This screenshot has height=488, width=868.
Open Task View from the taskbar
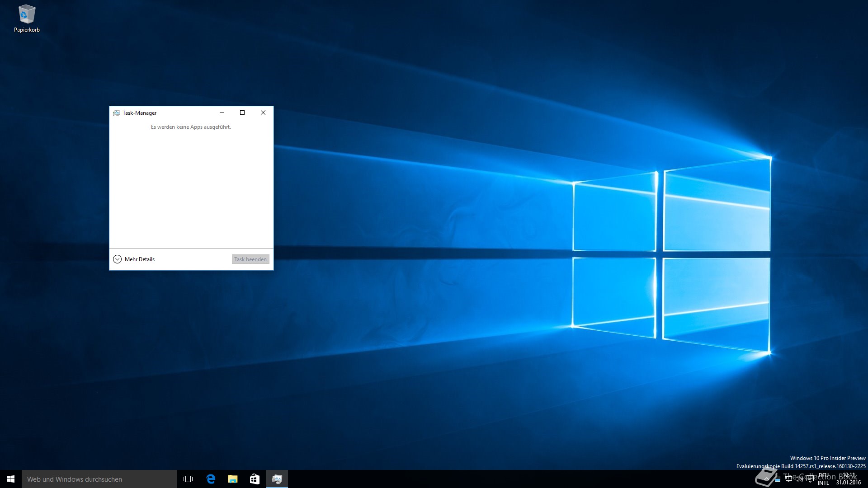click(188, 479)
